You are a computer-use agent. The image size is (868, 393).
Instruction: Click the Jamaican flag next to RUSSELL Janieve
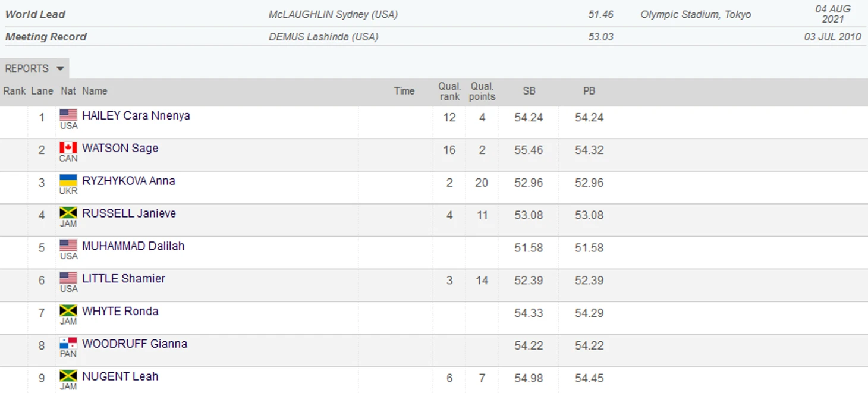(68, 213)
